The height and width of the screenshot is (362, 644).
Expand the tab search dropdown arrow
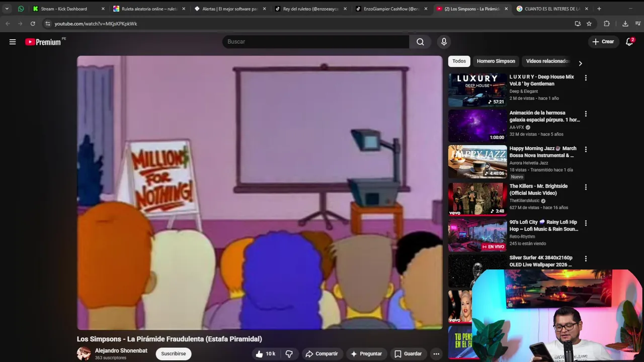7,9
